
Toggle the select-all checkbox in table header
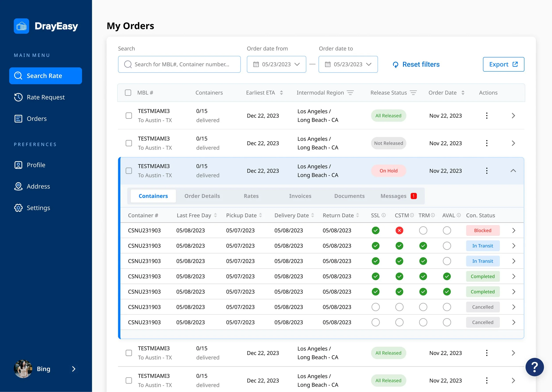(128, 93)
